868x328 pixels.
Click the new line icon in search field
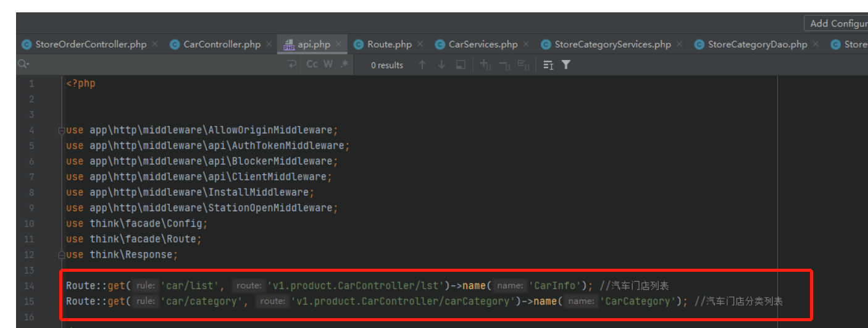click(x=292, y=64)
